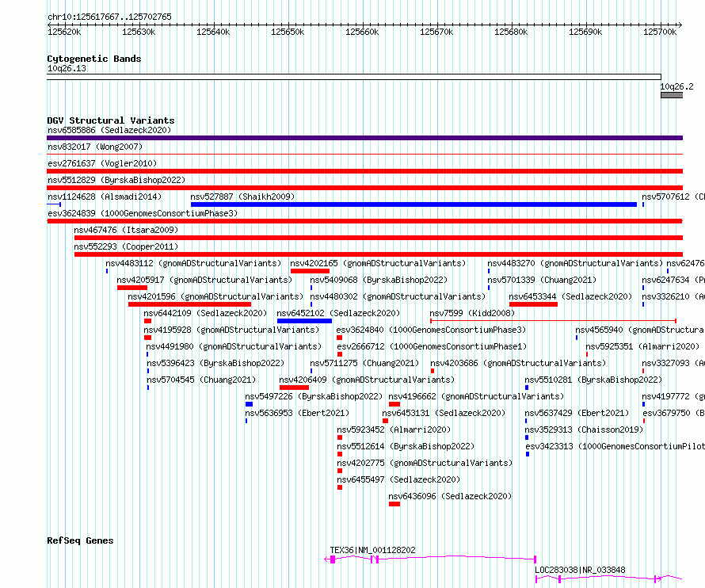Open nsv4195928 gnomAD variant label
Image resolution: width=705 pixels, height=588 pixels.
[231, 330]
